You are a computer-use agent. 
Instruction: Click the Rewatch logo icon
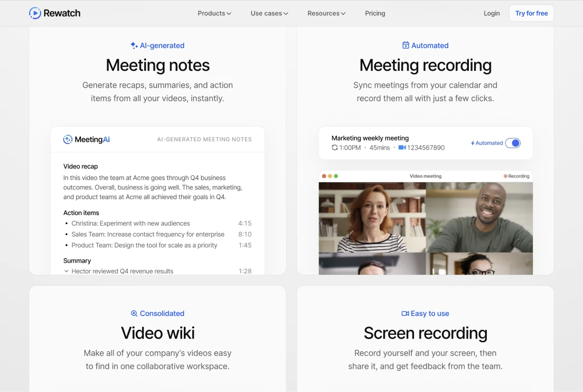[35, 13]
